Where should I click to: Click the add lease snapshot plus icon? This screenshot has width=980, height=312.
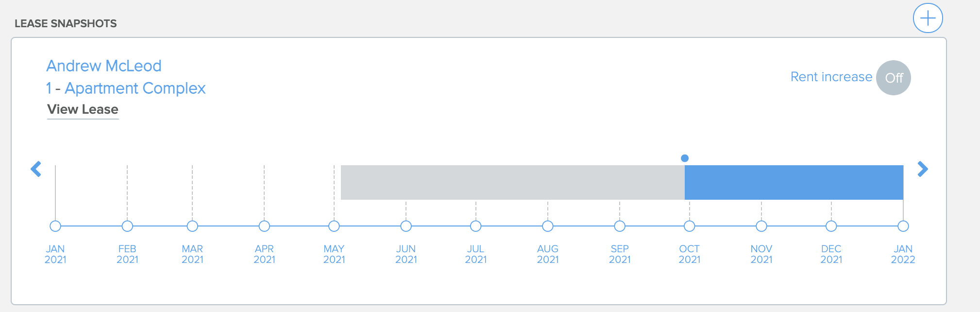(928, 18)
